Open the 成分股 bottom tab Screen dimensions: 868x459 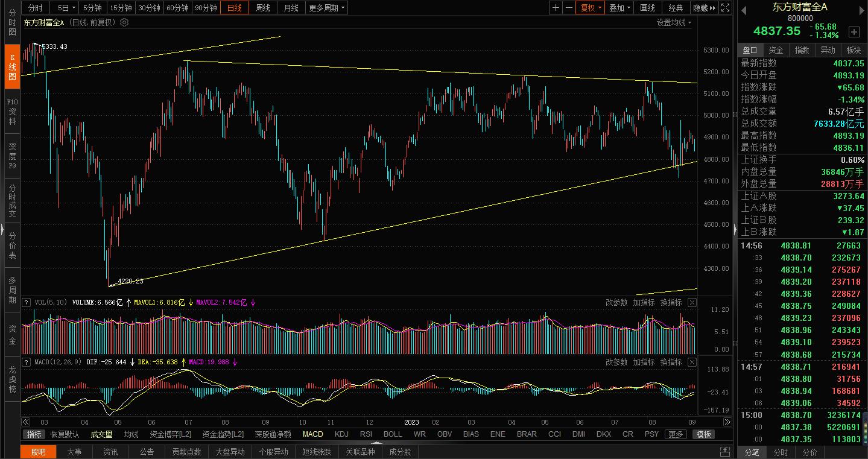[400, 452]
